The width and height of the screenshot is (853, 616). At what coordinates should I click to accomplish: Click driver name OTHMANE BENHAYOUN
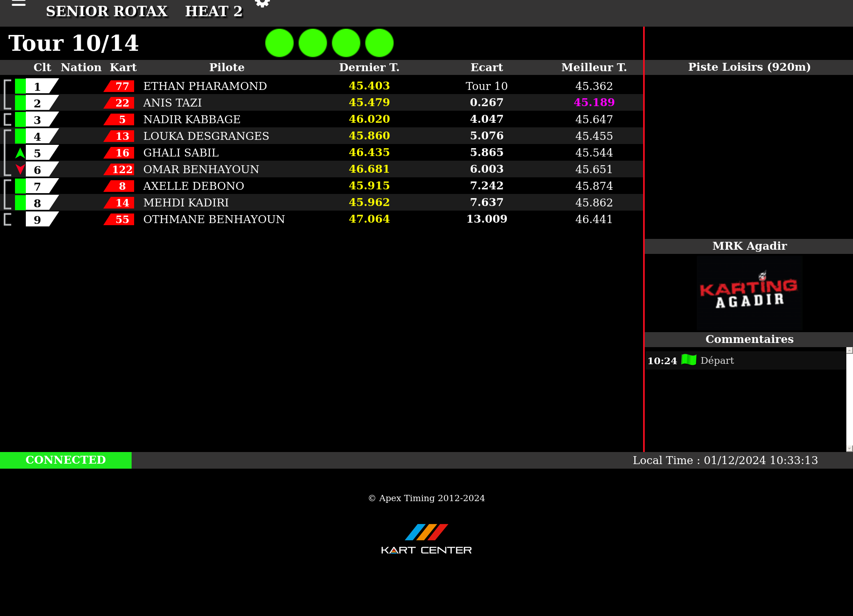(214, 219)
